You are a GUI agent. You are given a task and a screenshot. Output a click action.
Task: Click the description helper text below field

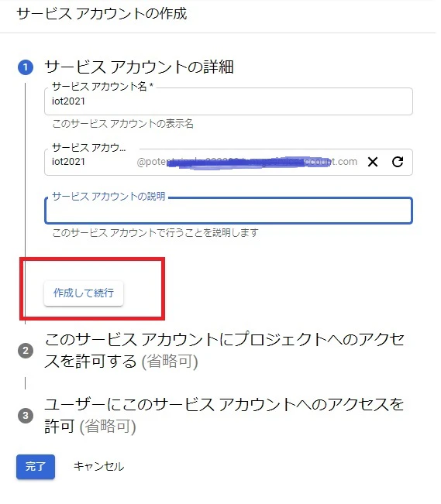[x=155, y=232]
